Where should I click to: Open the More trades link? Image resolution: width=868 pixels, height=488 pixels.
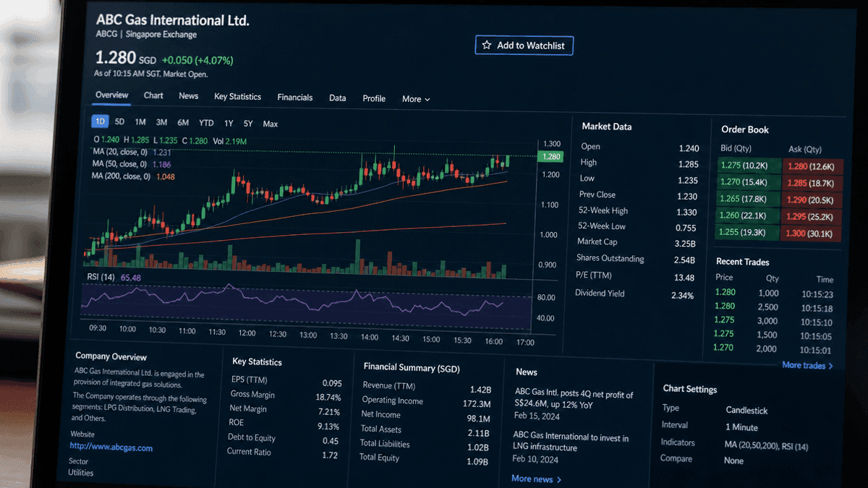click(807, 365)
